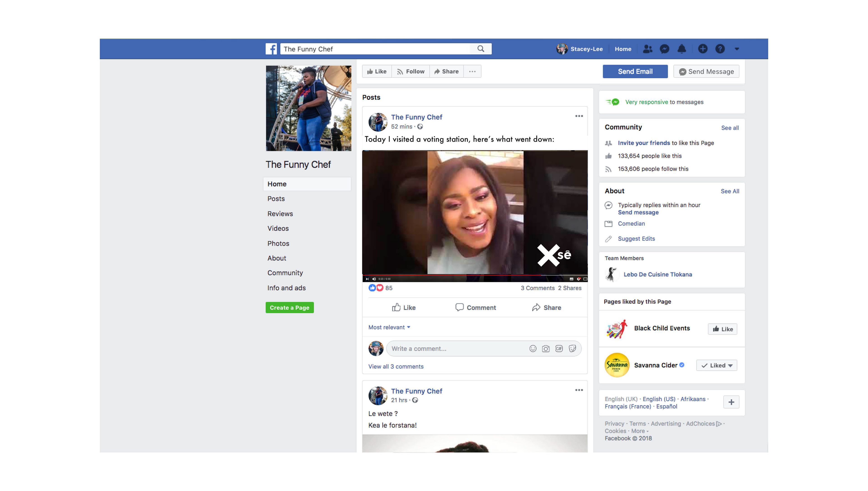The width and height of the screenshot is (868, 491).
Task: Go to Home in the top navigation
Action: coord(623,49)
